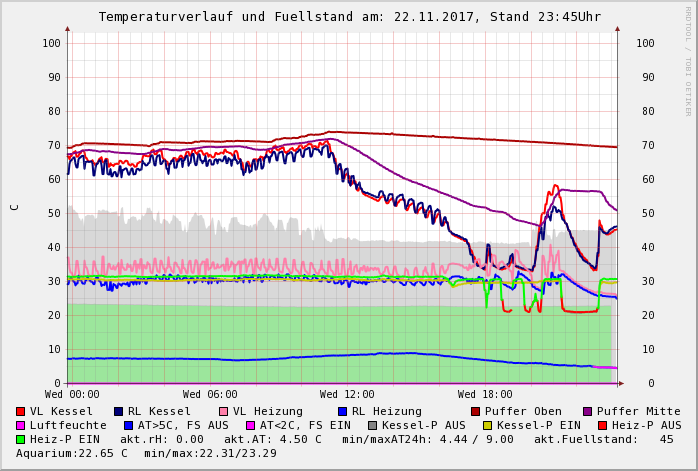Select the dark blue RL Kessel legend square

point(118,411)
